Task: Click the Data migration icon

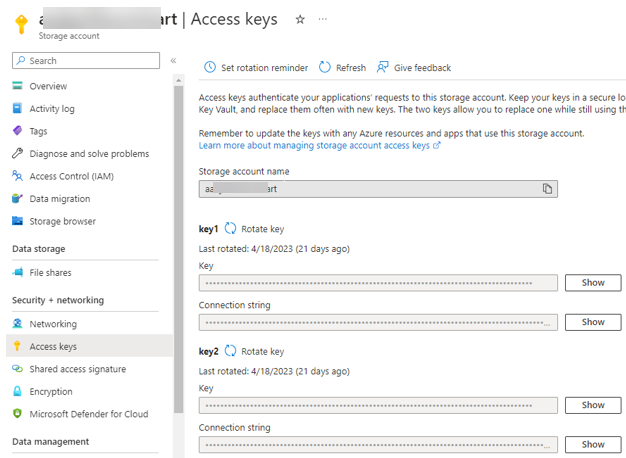Action: [x=17, y=198]
